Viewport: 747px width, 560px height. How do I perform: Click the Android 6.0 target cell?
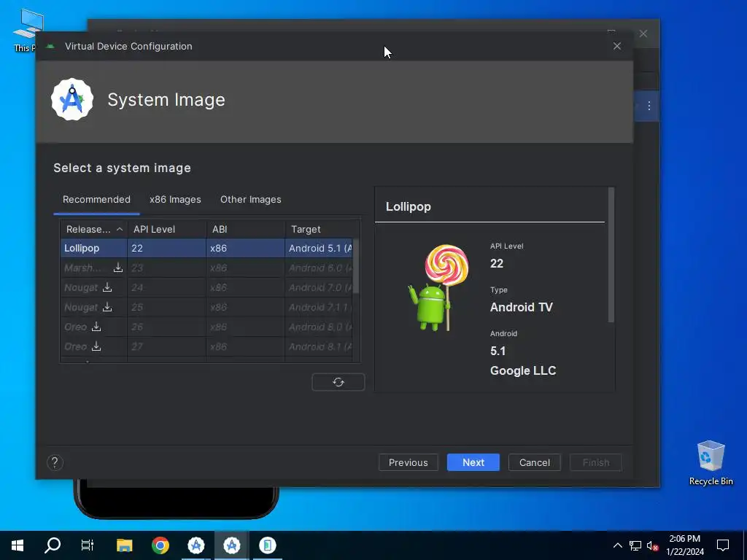[319, 268]
